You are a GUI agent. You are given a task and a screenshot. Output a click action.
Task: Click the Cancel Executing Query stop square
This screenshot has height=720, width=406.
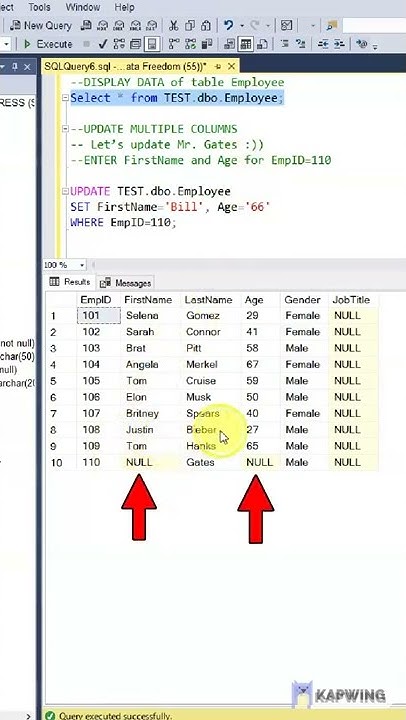(86, 45)
